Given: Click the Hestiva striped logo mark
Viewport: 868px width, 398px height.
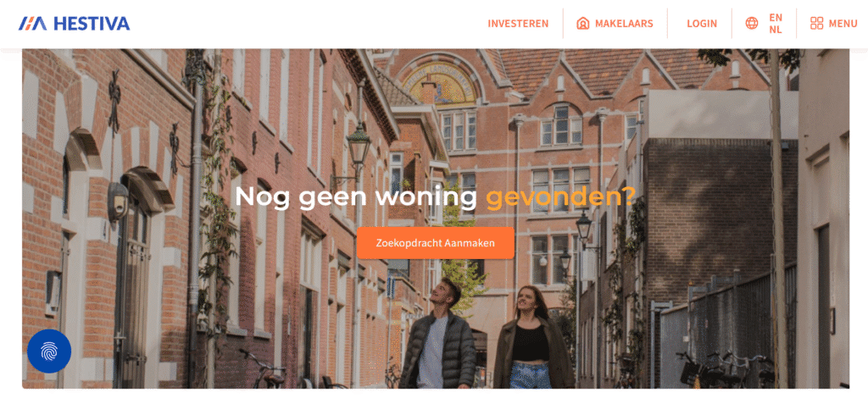Looking at the screenshot, I should 33,23.
